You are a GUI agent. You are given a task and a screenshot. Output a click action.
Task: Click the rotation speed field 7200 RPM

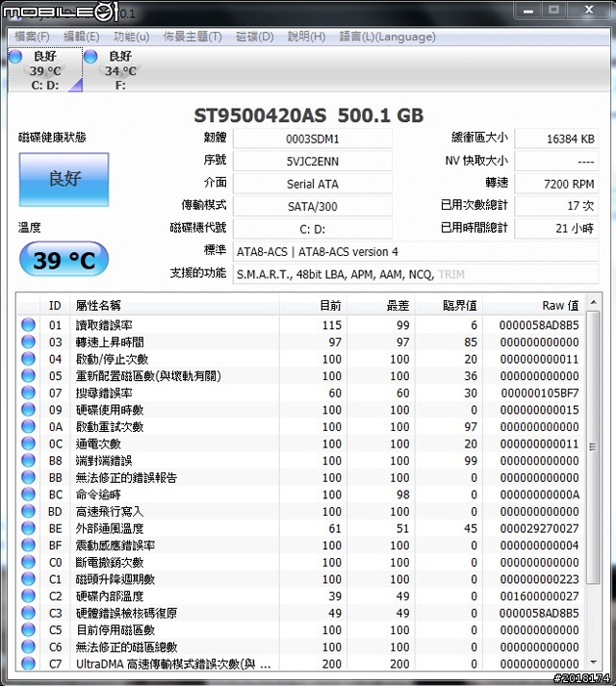click(556, 184)
